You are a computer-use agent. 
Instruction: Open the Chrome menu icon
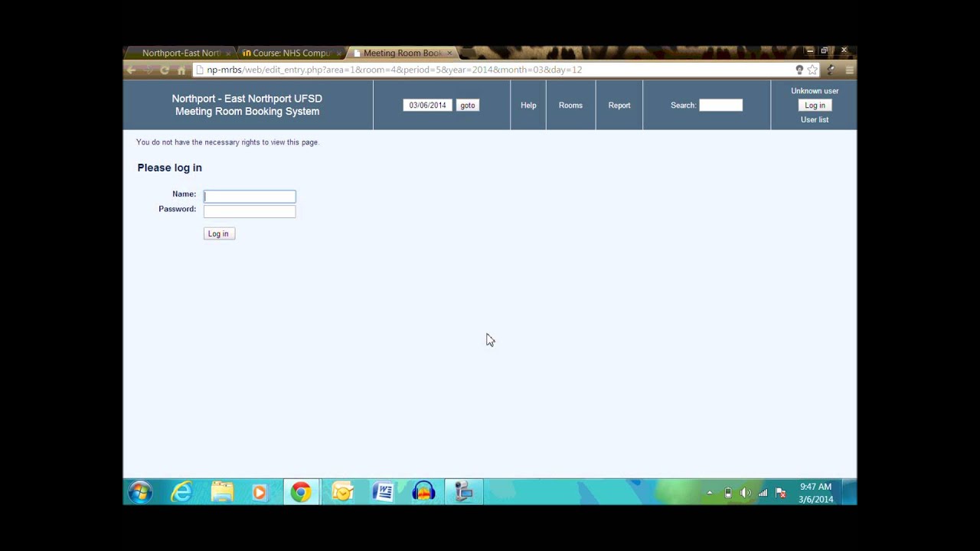[849, 70]
